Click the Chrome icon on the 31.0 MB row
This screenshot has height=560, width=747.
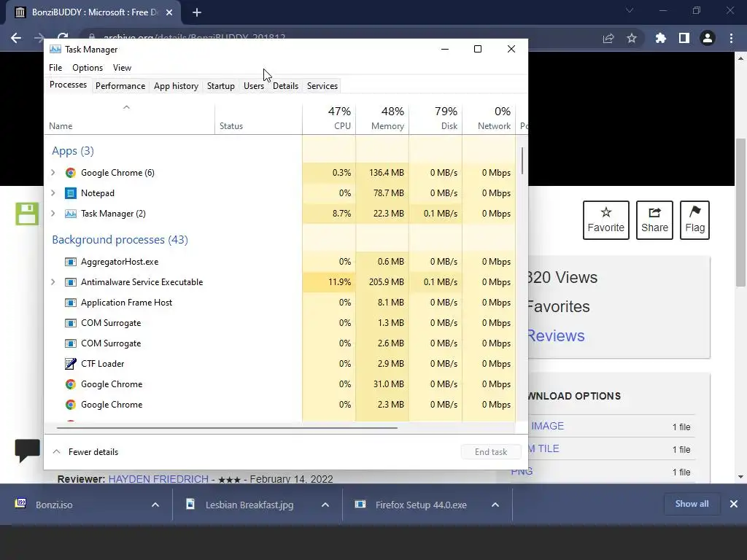(x=71, y=384)
